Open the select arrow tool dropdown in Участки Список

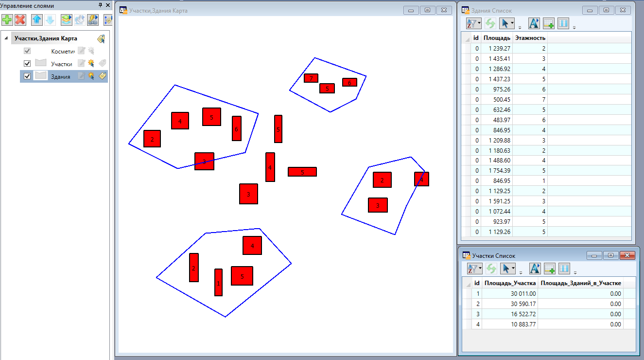tap(507, 269)
